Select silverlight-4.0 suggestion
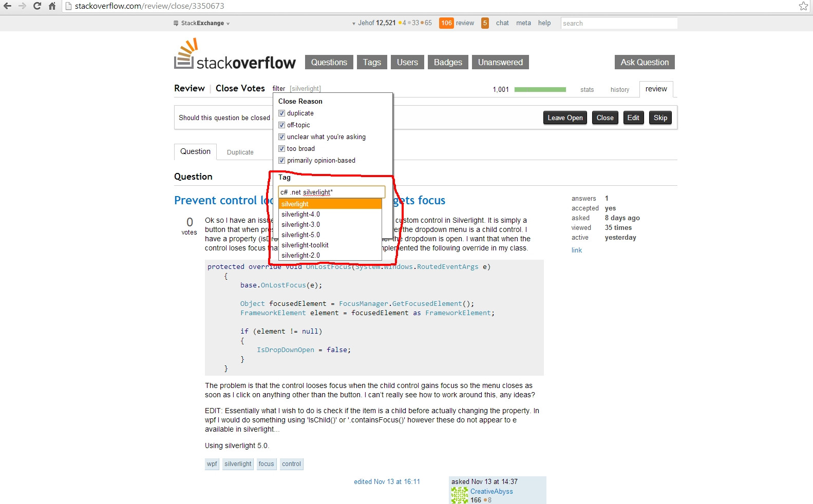The image size is (813, 504). pyautogui.click(x=330, y=215)
